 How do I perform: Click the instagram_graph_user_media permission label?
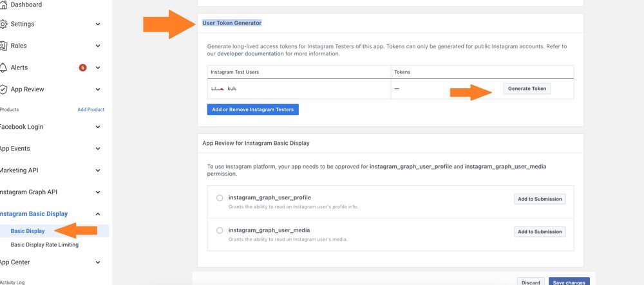pyautogui.click(x=269, y=230)
